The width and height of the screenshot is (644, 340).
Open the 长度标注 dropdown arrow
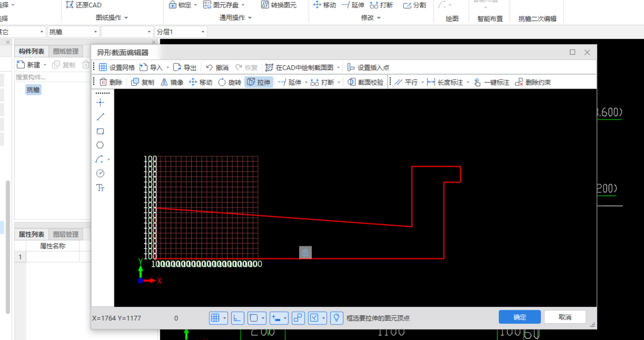coord(468,82)
